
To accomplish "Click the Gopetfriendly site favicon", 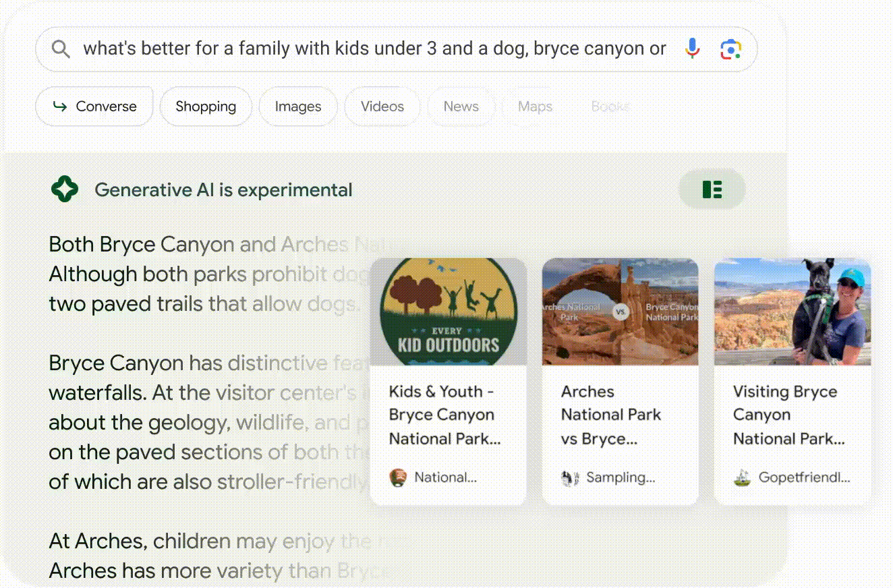I will 742,478.
